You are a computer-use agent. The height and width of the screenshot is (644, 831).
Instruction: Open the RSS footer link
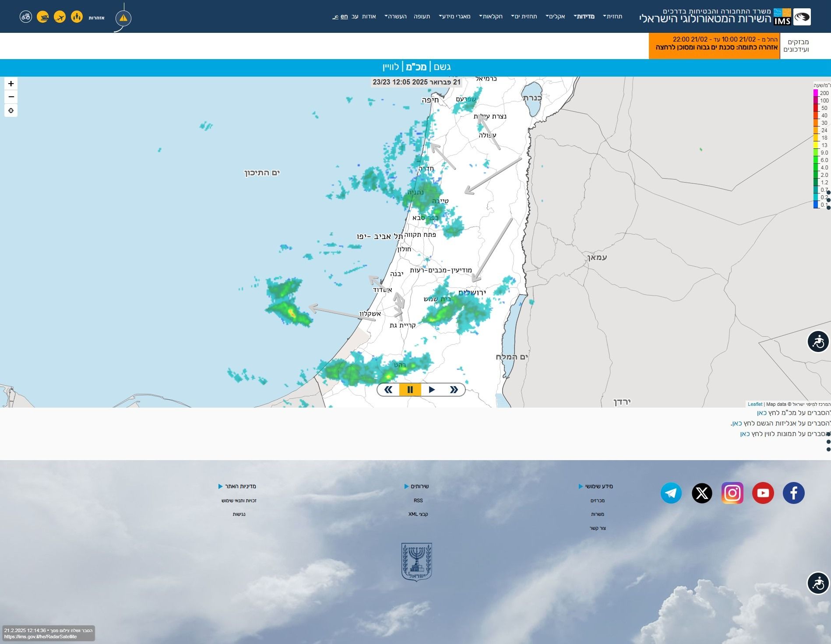418,500
